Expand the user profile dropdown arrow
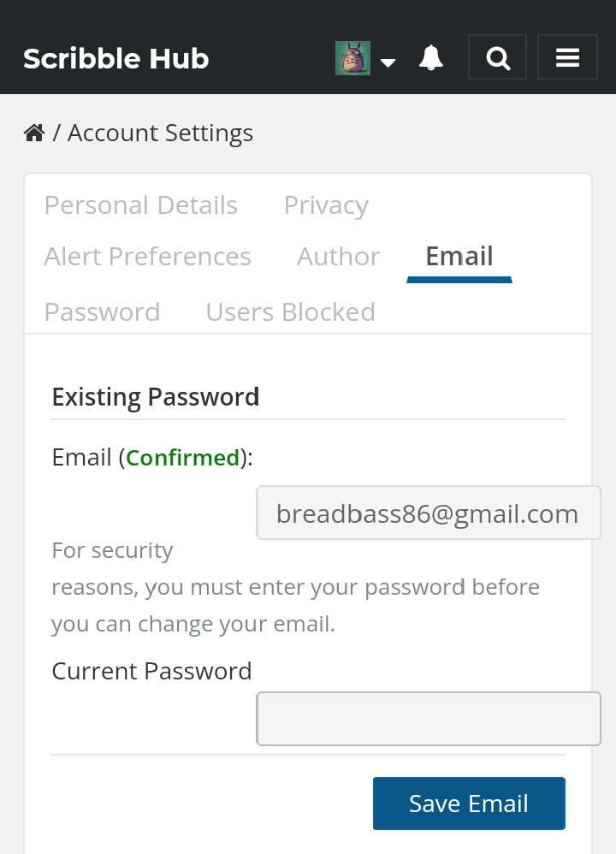Image resolution: width=616 pixels, height=854 pixels. point(388,62)
